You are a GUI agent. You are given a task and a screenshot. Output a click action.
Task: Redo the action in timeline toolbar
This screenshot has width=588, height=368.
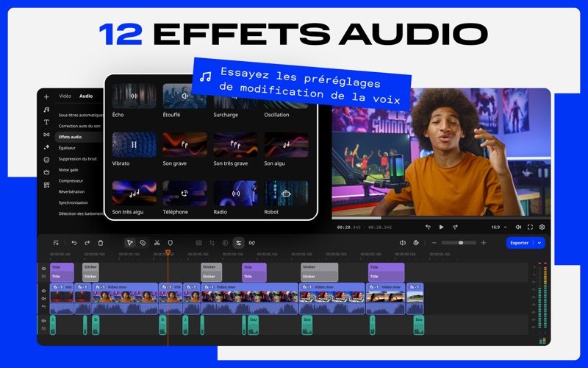click(87, 243)
